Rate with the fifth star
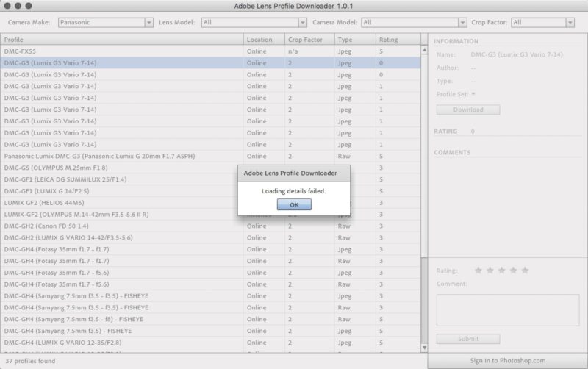 tap(525, 270)
